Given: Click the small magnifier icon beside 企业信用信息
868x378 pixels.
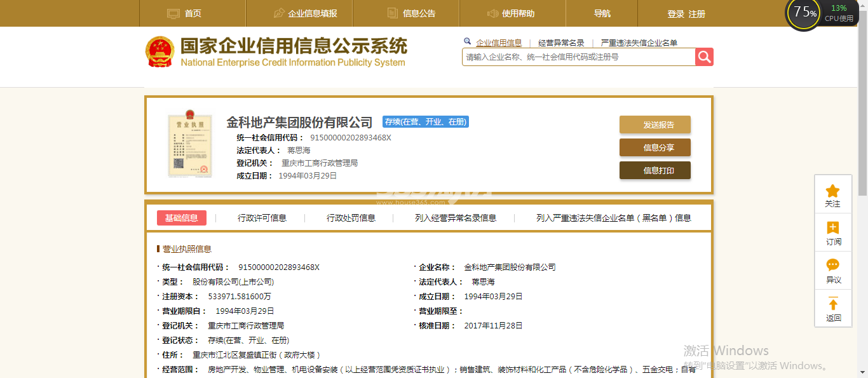Looking at the screenshot, I should point(468,42).
